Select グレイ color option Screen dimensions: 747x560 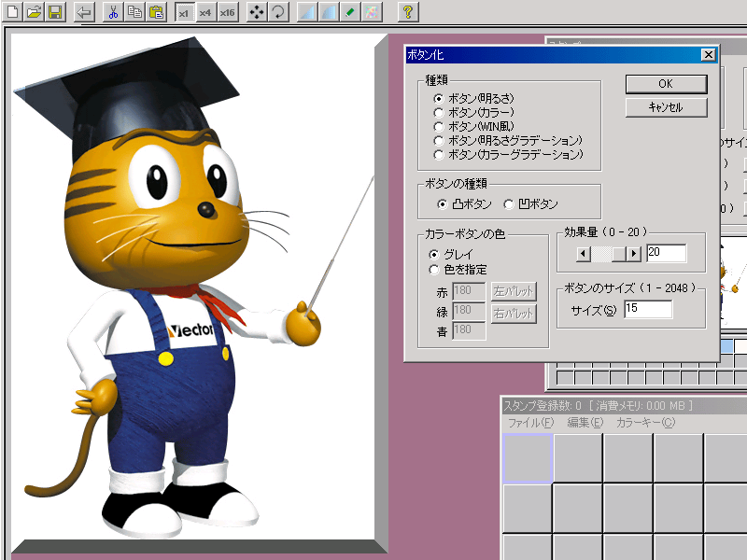tap(451, 254)
